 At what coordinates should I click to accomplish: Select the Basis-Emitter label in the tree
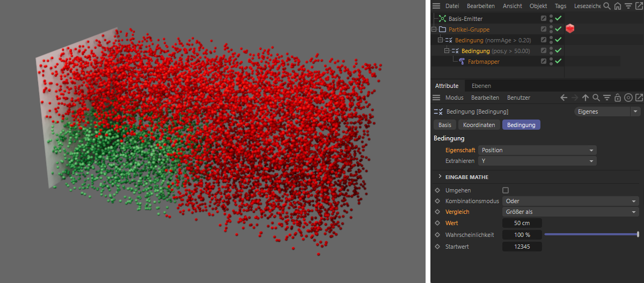[466, 19]
